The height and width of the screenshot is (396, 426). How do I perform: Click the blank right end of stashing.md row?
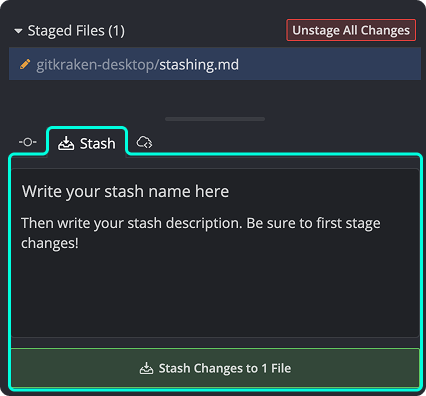(x=330, y=64)
